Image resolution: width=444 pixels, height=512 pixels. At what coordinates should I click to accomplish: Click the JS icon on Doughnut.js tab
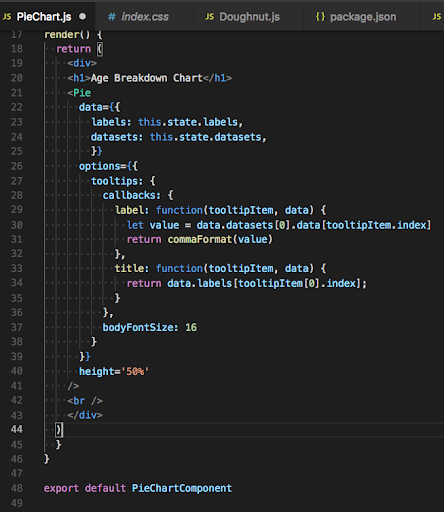(x=209, y=17)
